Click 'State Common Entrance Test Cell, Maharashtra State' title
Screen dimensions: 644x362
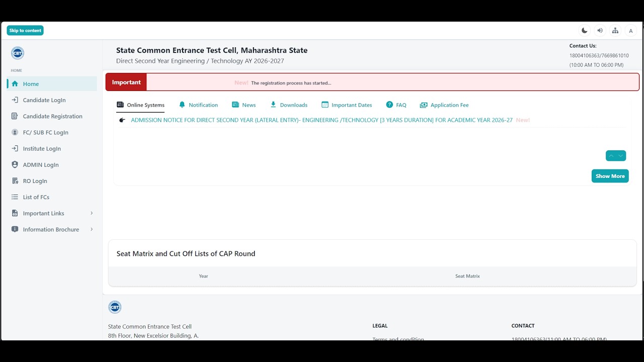[x=212, y=50]
